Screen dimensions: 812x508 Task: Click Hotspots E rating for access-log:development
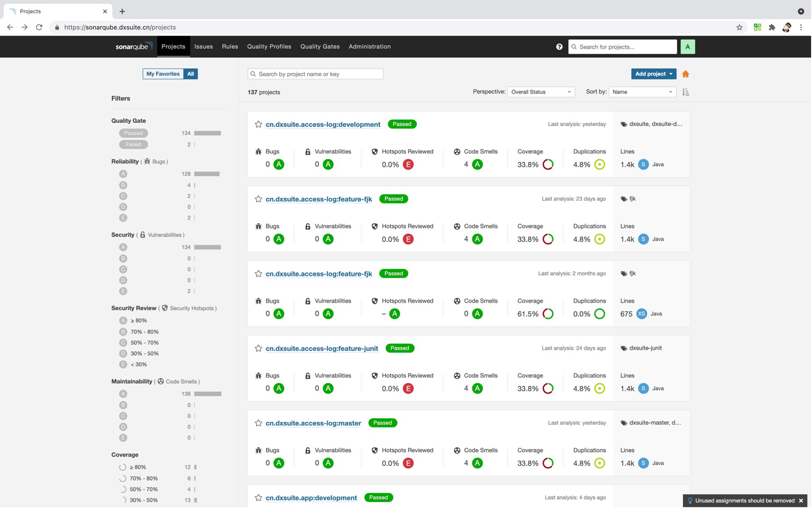[x=408, y=165]
